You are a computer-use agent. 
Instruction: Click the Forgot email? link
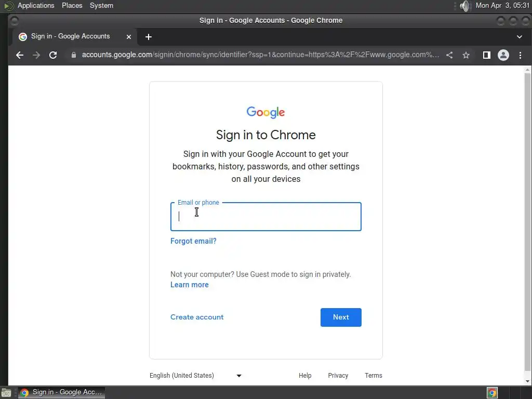click(x=193, y=241)
